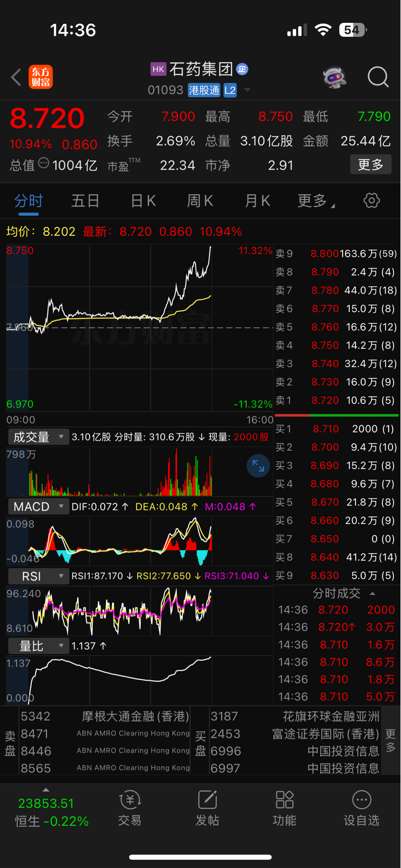Select 买3 price 8.690 row
401x868 pixels.
(x=336, y=466)
